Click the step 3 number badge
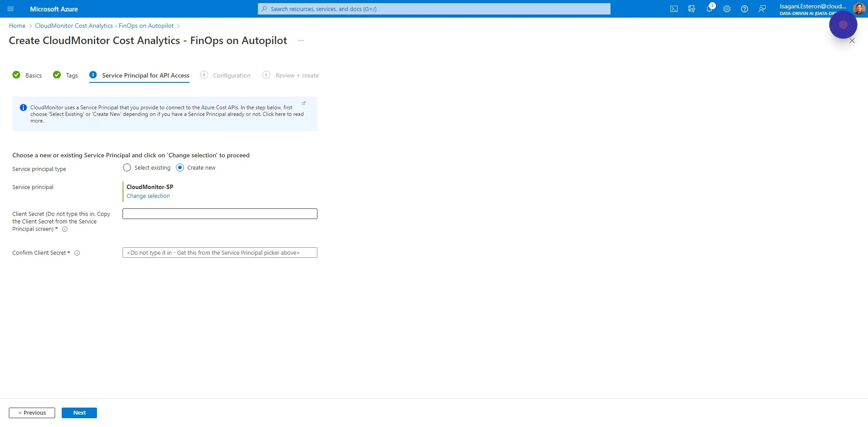This screenshot has height=427, width=868. [93, 75]
